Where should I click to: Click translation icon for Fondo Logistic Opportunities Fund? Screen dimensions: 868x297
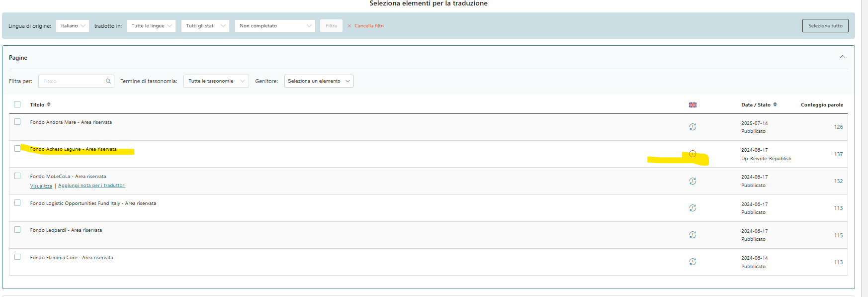coord(693,208)
